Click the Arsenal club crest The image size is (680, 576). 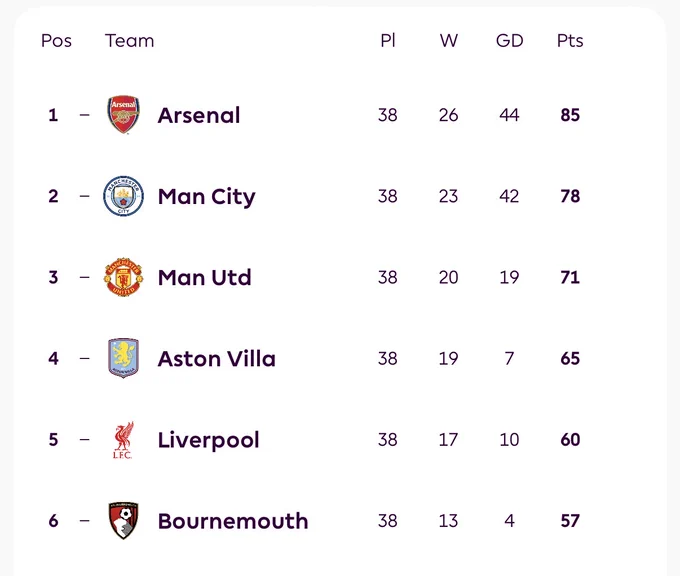(x=124, y=115)
